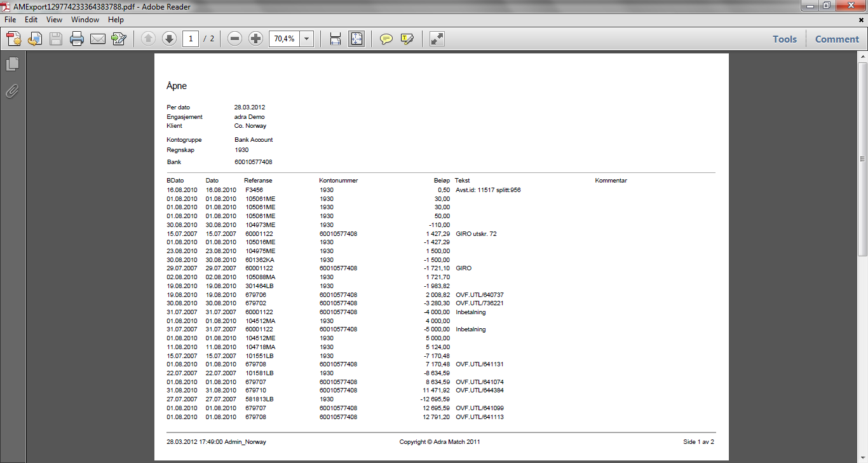Click the scrollbar up arrow
The image size is (868, 463).
tap(863, 57)
